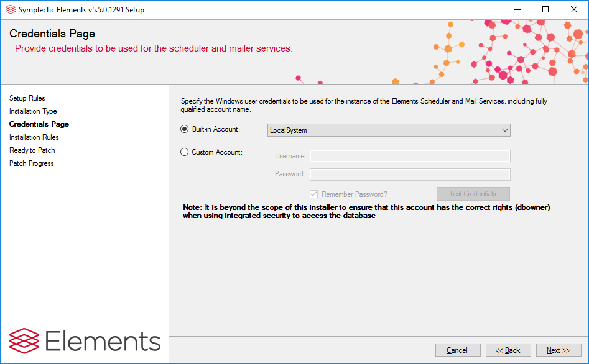Toggle the Remember Password checkbox
This screenshot has width=589, height=364.
coord(314,194)
